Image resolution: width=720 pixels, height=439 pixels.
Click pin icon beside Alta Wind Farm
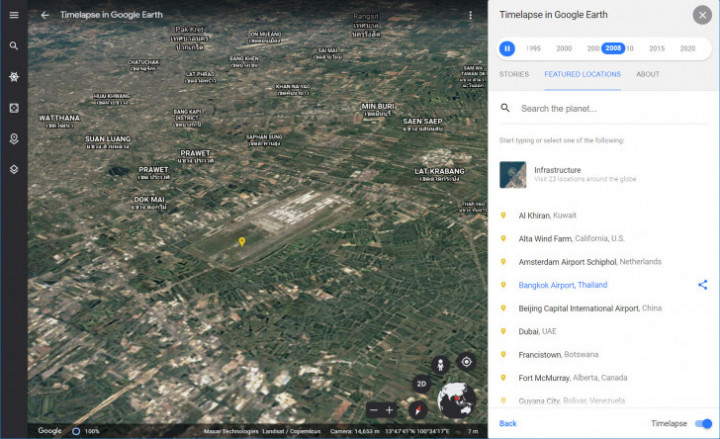pyautogui.click(x=503, y=238)
